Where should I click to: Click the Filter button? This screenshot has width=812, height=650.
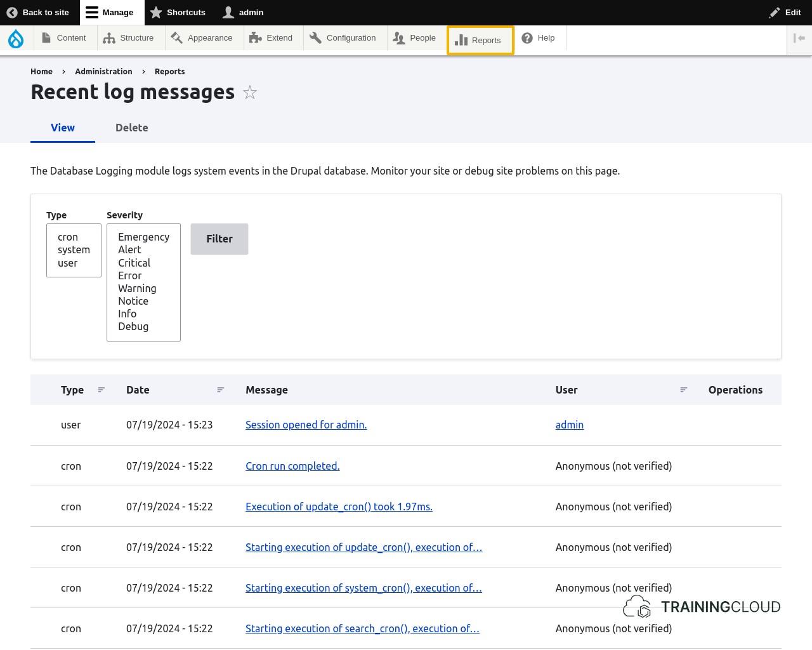pyautogui.click(x=219, y=239)
